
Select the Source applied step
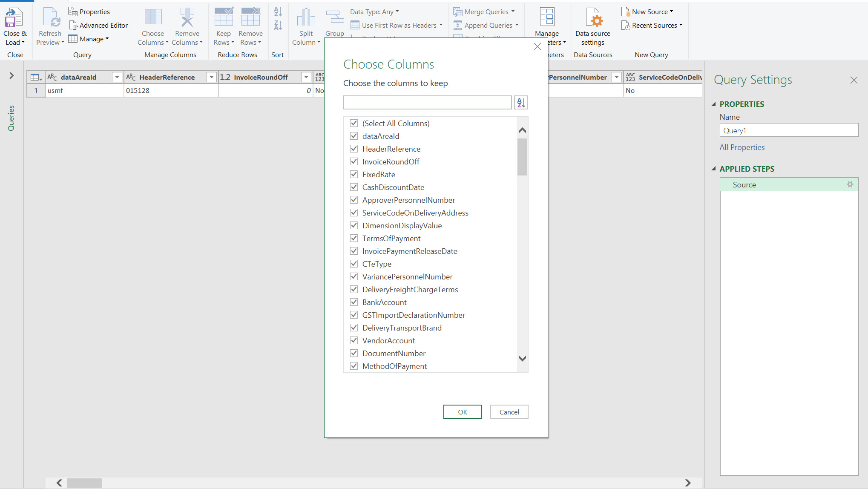tap(789, 184)
